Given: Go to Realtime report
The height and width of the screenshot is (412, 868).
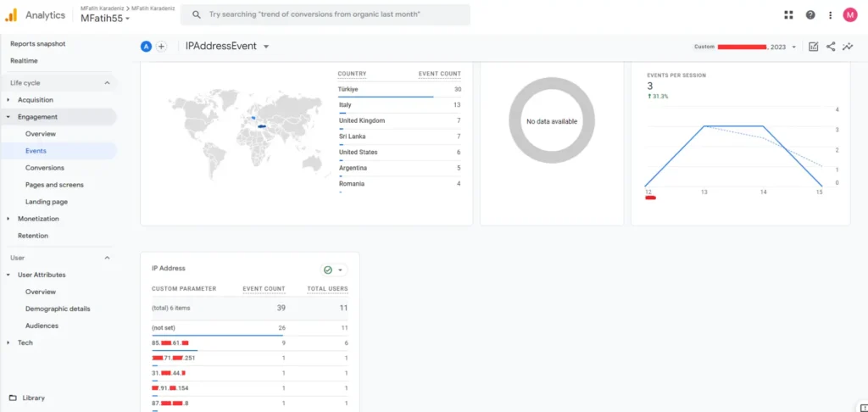Looking at the screenshot, I should (x=24, y=61).
